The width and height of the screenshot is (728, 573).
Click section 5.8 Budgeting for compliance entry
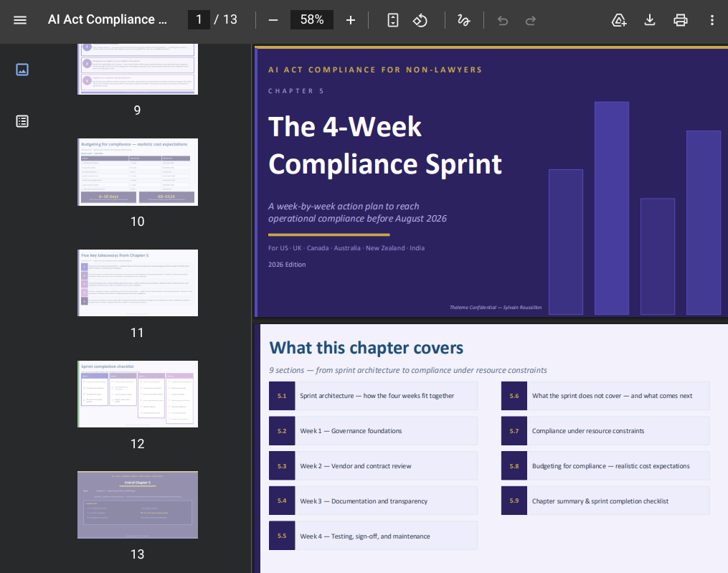tap(605, 465)
